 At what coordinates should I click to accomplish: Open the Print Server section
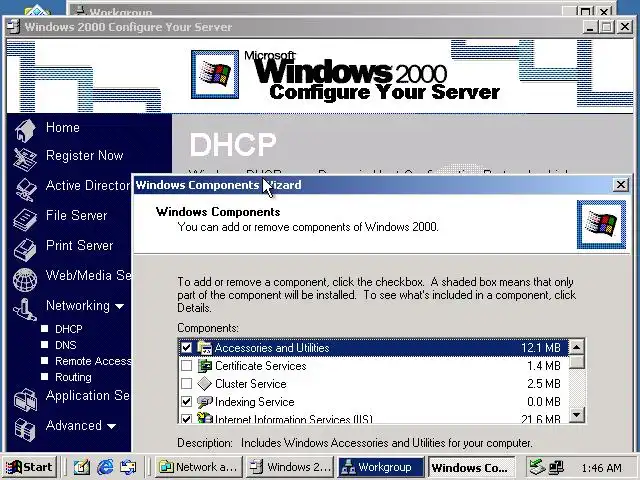[x=79, y=245]
